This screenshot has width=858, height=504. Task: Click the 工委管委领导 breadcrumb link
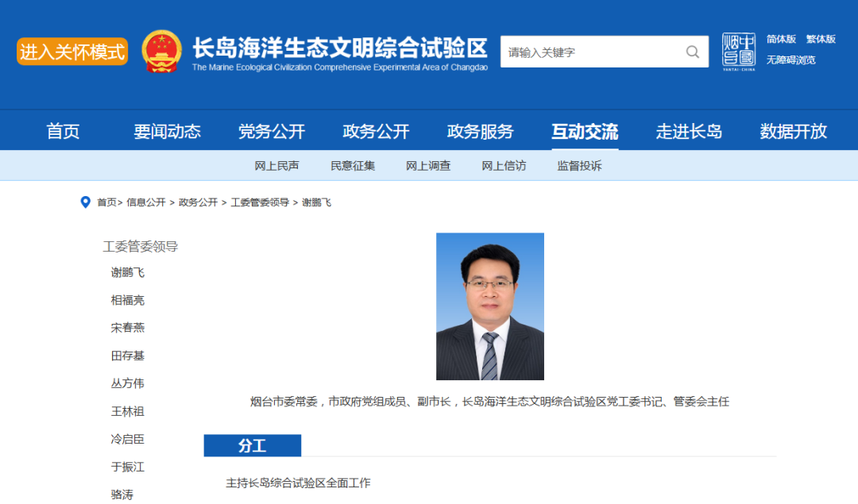260,202
